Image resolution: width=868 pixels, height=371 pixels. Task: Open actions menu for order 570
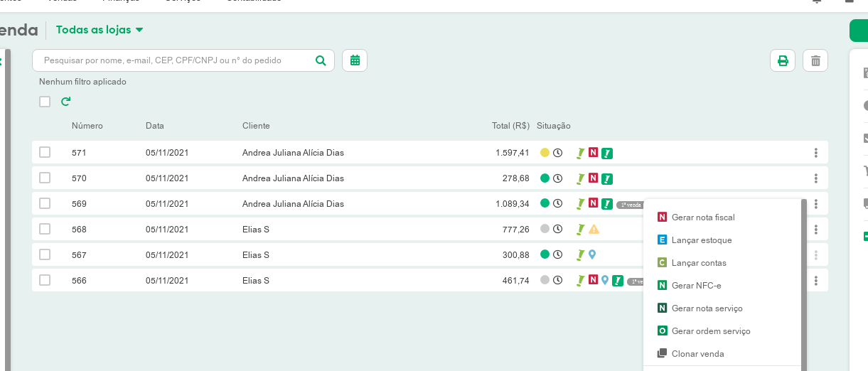tap(816, 178)
